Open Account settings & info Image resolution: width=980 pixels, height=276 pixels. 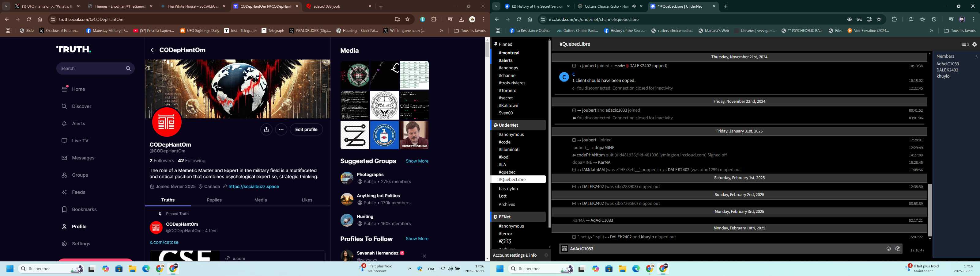[x=514, y=255]
